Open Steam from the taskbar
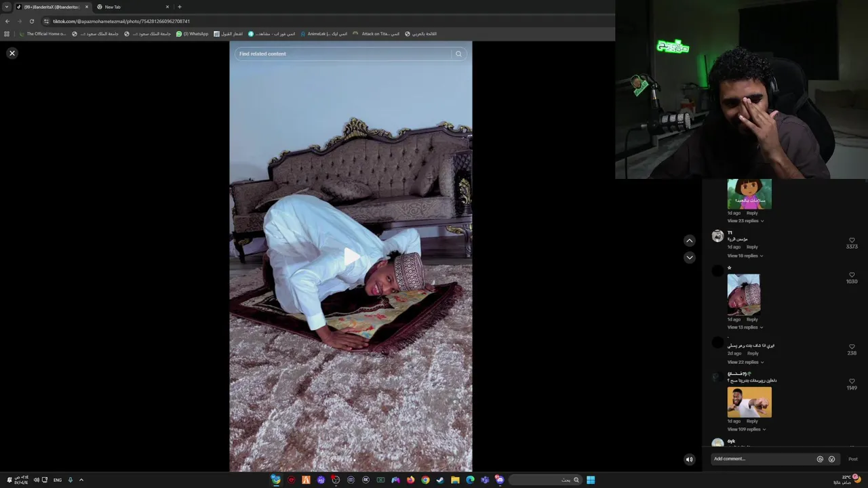This screenshot has width=868, height=488. point(440,480)
